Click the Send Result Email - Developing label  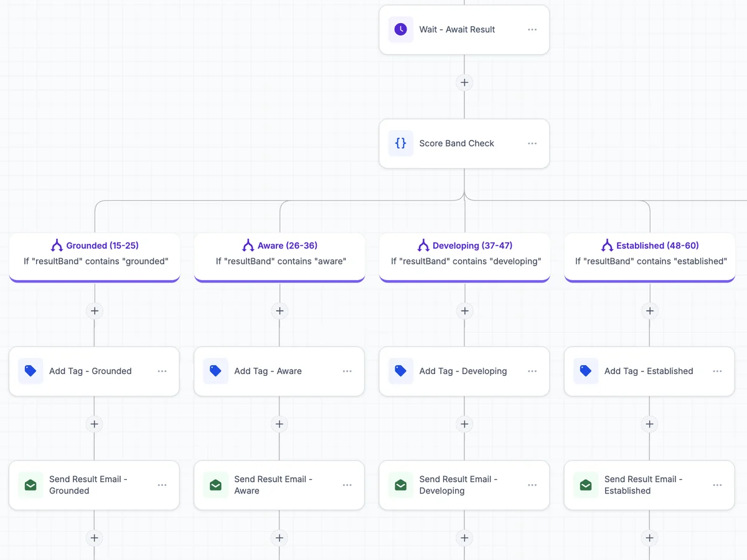tap(458, 485)
